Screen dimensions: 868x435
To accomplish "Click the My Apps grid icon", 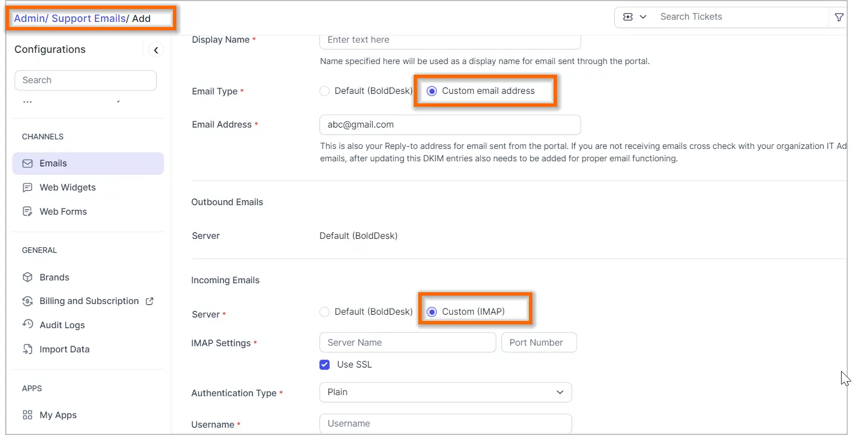I will (27, 415).
